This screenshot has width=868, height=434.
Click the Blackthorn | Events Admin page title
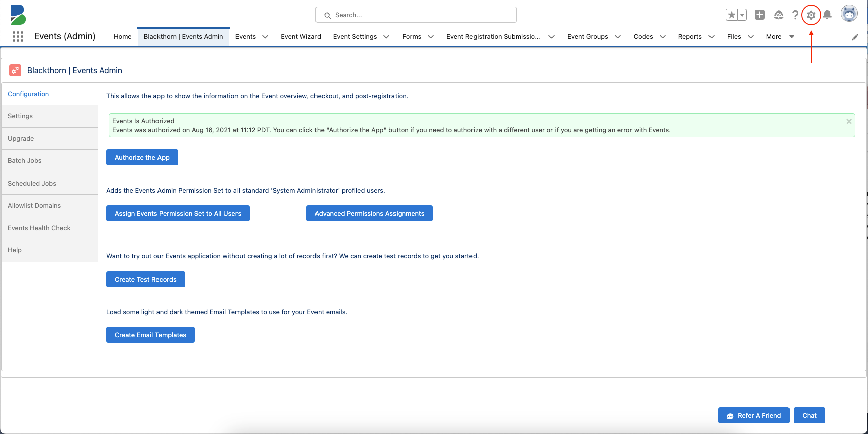tap(74, 70)
